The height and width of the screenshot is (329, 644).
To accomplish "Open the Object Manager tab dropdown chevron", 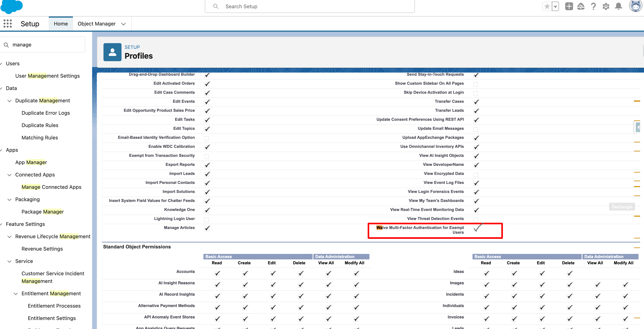I will [123, 24].
